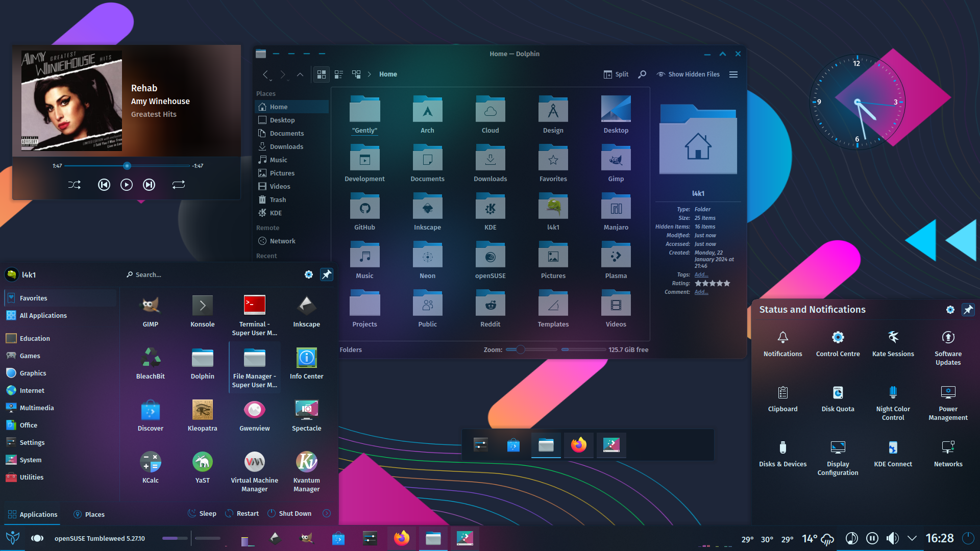Screen dimensions: 980x551
Task: Open search in Dolphin toolbar
Action: pyautogui.click(x=643, y=74)
